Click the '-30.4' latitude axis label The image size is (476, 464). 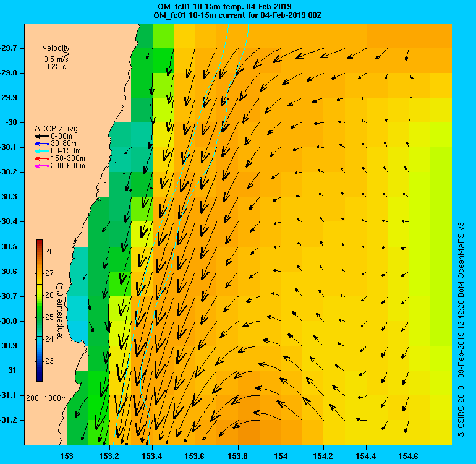[x=8, y=222]
